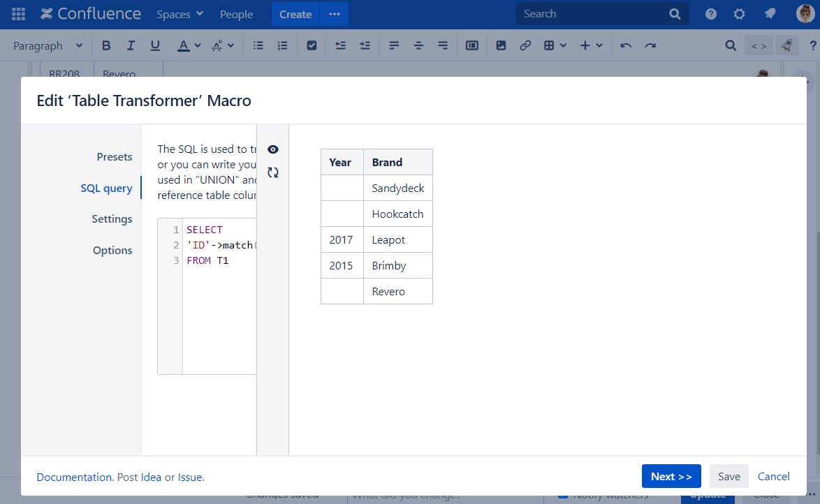Click the Next >> button
This screenshot has width=820, height=504.
[x=671, y=476]
